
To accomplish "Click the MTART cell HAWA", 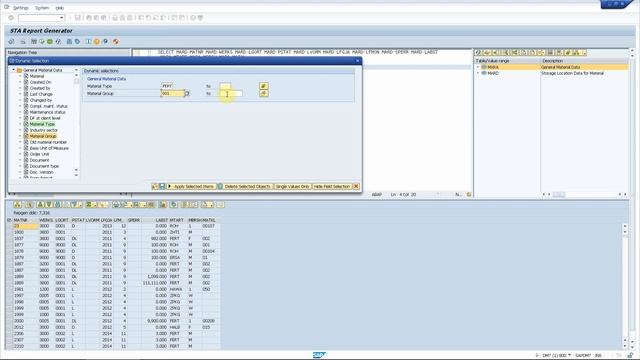I will [x=178, y=289].
